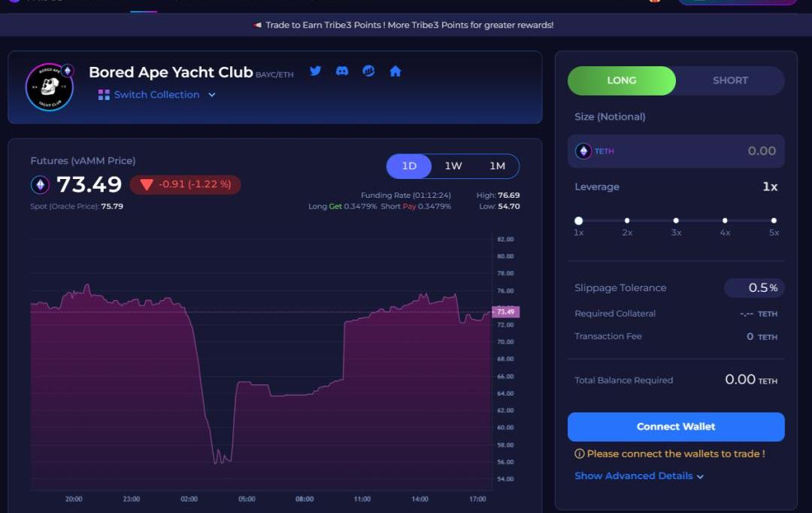Click the Connect Wallet button

tap(676, 426)
